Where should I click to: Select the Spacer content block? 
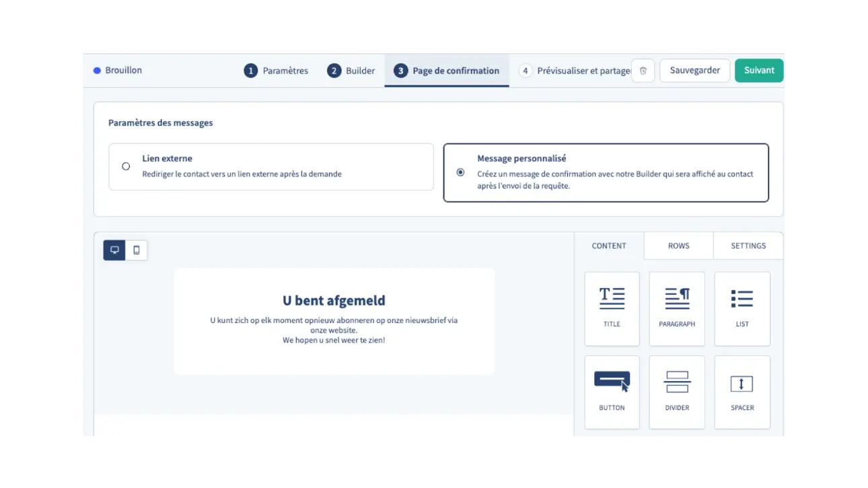tap(742, 392)
